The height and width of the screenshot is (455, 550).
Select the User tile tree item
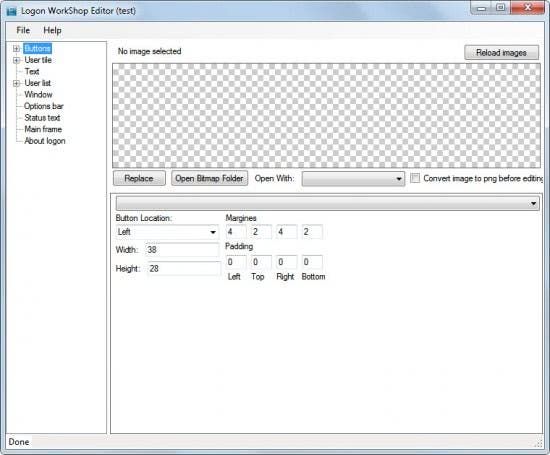[38, 60]
